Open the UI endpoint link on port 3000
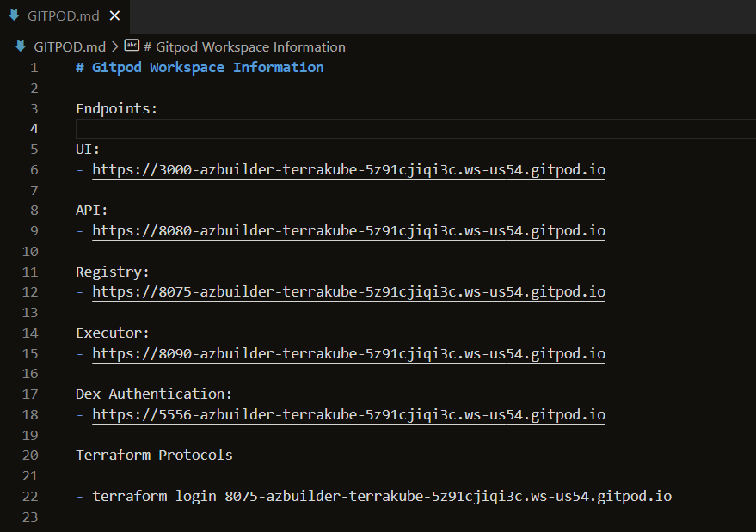Image resolution: width=756 pixels, height=532 pixels. tap(348, 170)
